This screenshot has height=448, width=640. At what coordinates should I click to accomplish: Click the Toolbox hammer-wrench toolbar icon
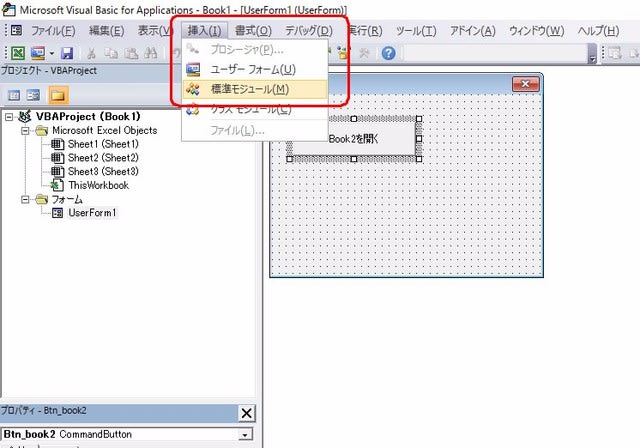coord(363,53)
